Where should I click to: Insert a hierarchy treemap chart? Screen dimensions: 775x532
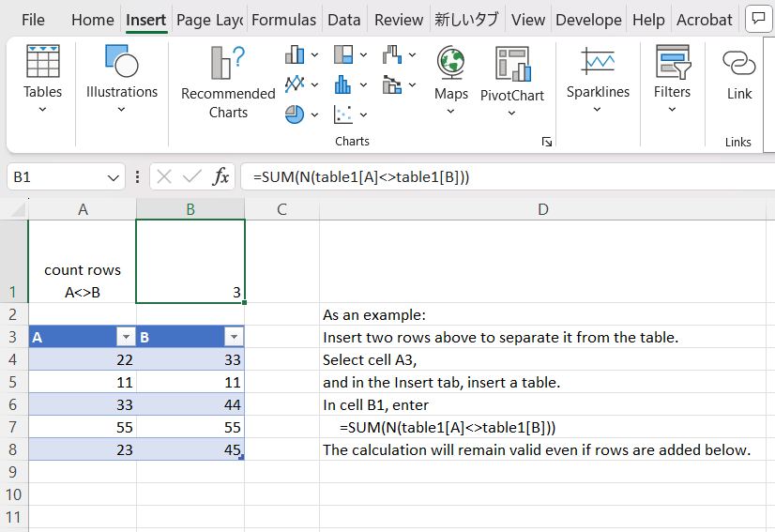pos(343,54)
